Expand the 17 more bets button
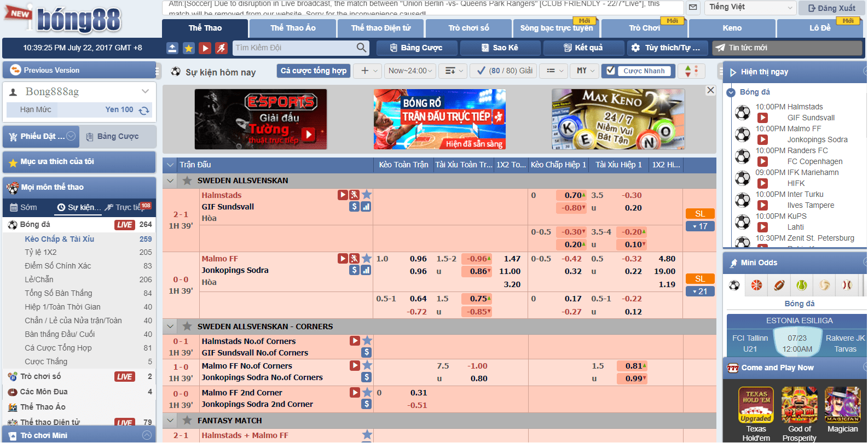Viewport: 868px width, 443px height. (700, 226)
